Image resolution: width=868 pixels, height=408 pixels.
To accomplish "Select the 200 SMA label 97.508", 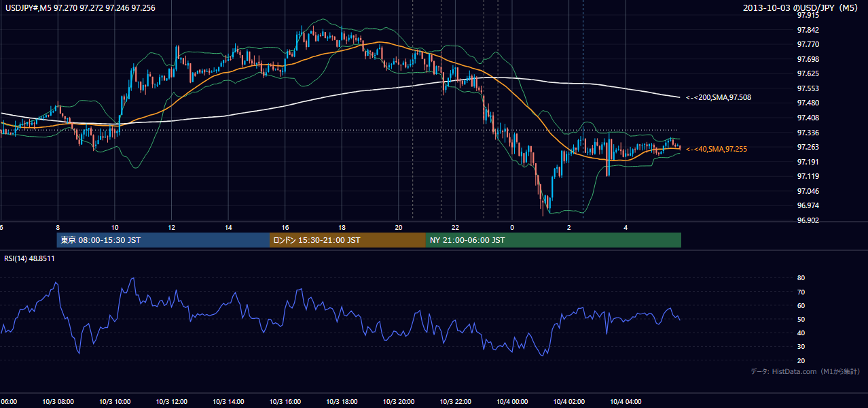I will tap(719, 98).
